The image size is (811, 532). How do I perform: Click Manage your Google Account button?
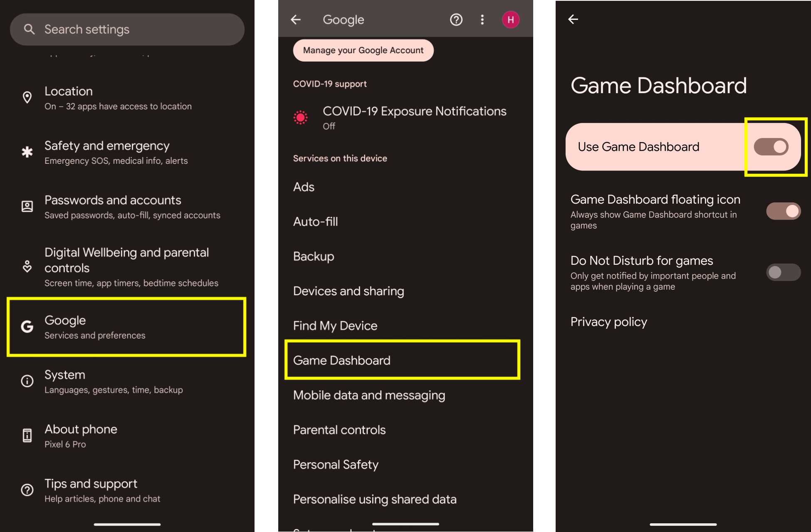click(x=363, y=50)
